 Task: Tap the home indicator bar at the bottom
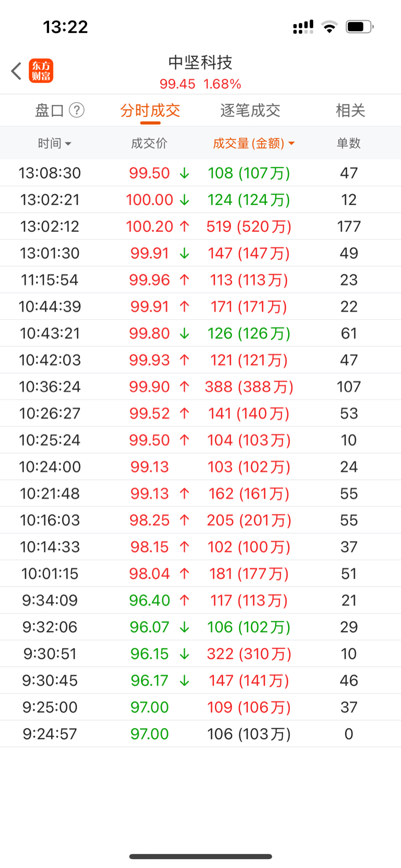tap(200, 857)
